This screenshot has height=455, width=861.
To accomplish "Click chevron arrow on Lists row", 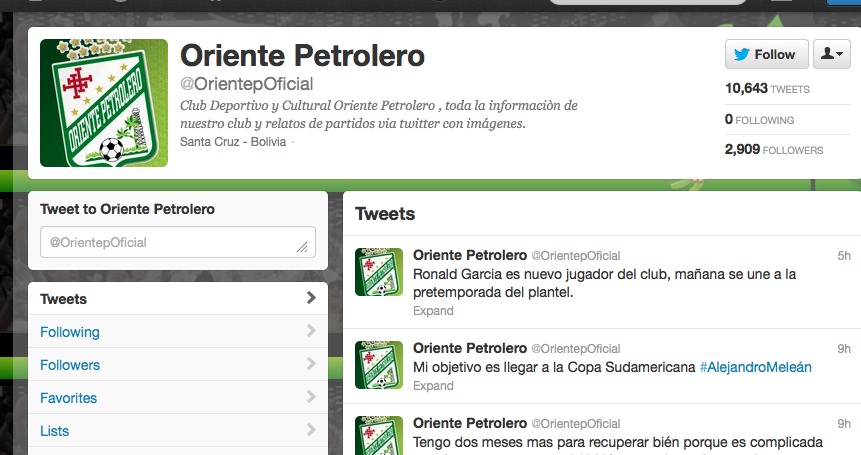I will [x=311, y=429].
